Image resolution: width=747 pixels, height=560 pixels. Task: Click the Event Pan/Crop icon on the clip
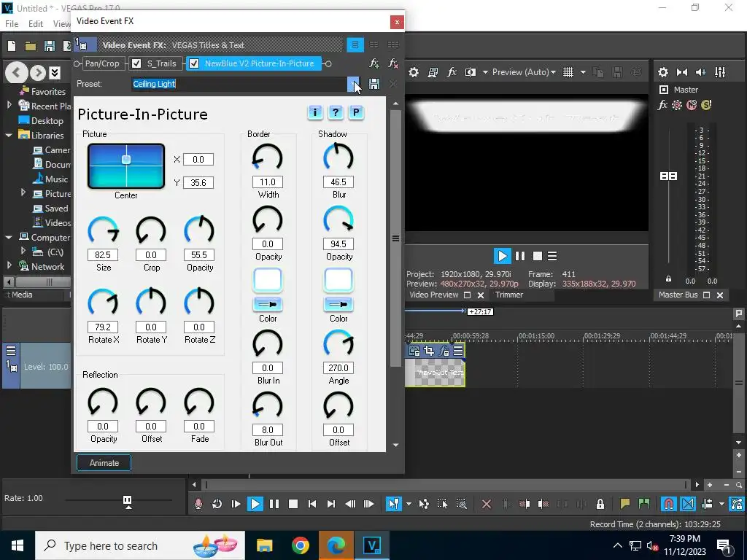tap(429, 351)
